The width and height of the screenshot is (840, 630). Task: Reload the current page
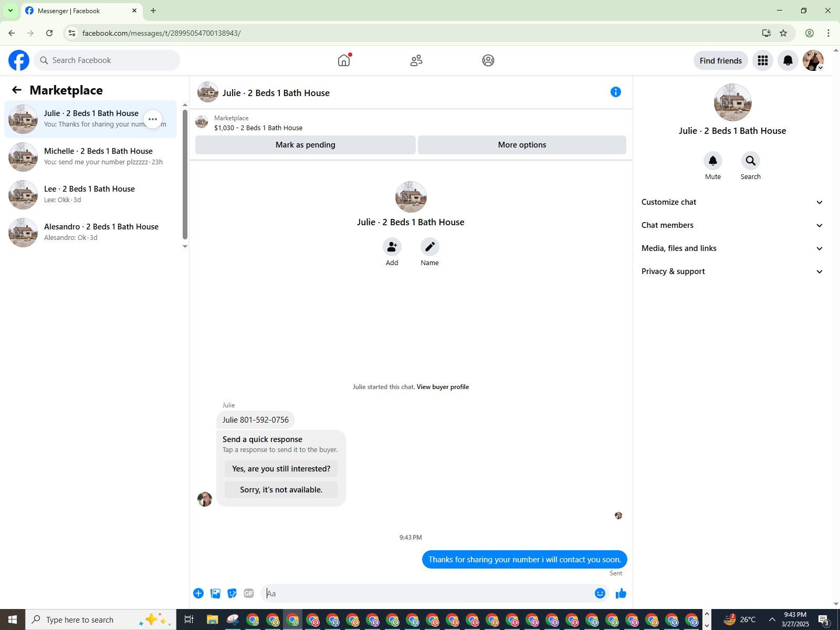point(49,33)
